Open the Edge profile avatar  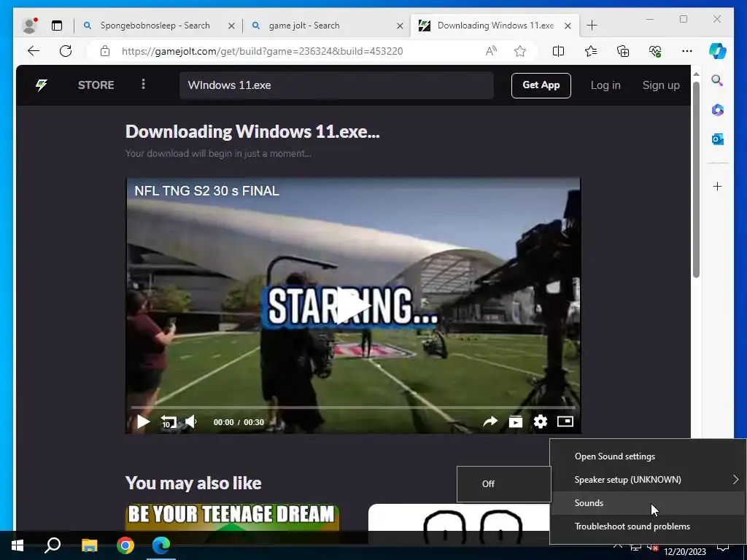point(29,26)
